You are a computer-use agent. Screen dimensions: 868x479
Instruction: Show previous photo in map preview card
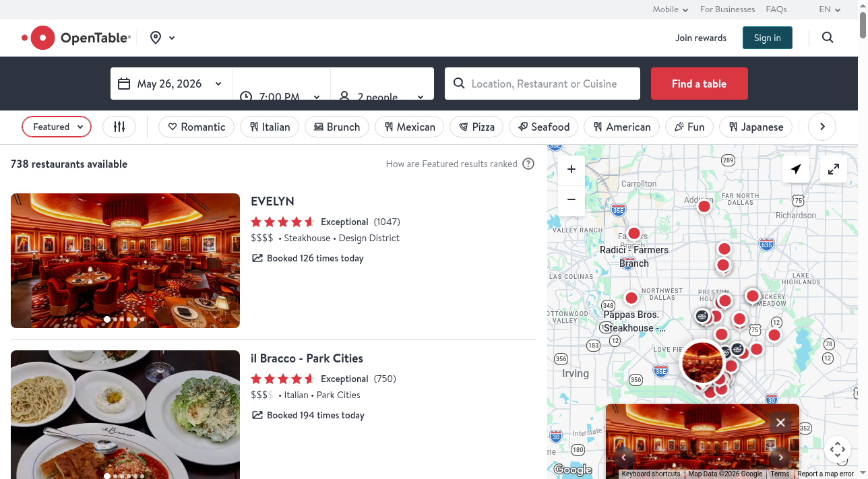coord(624,457)
